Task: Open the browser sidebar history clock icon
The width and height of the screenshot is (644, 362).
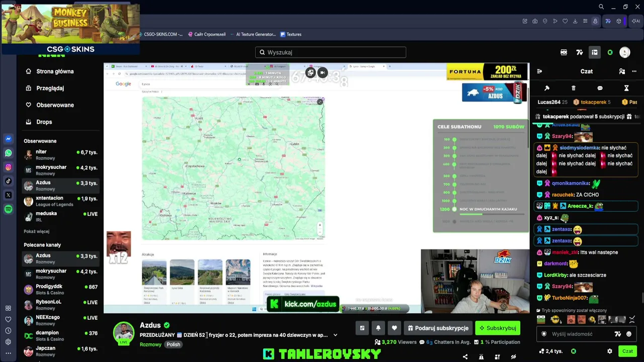Action: click(x=8, y=331)
